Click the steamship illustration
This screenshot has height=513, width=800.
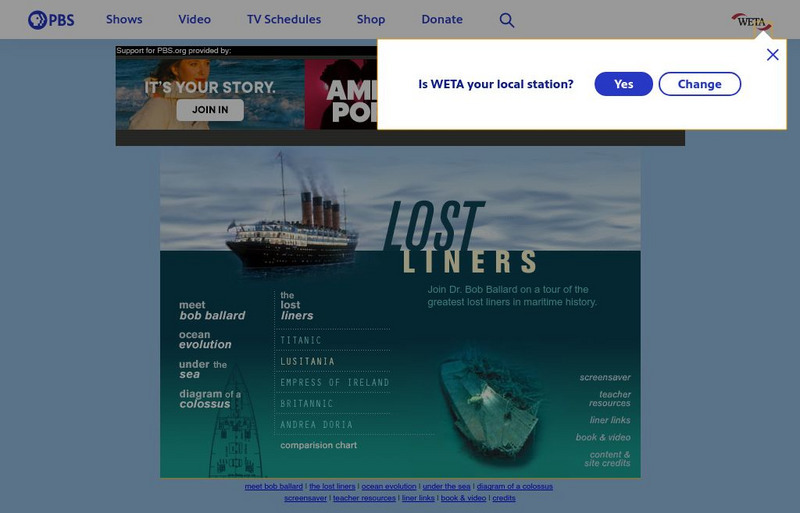[291, 219]
